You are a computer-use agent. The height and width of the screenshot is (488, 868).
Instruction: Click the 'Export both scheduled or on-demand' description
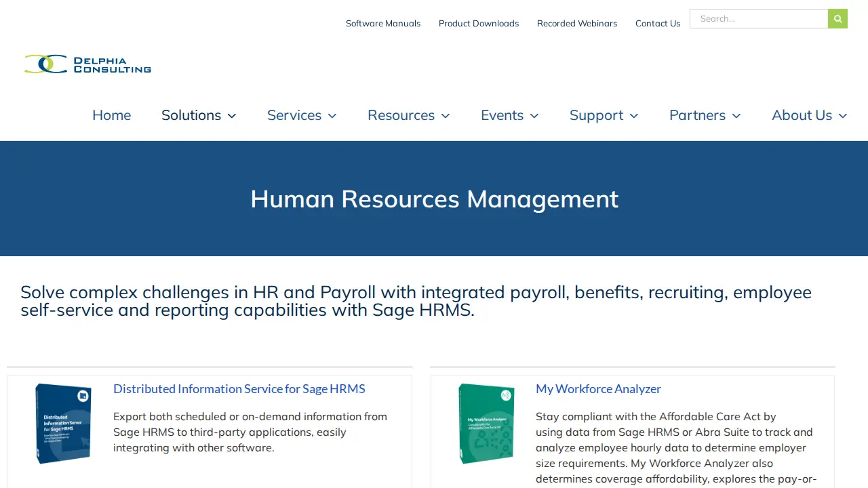(x=250, y=432)
